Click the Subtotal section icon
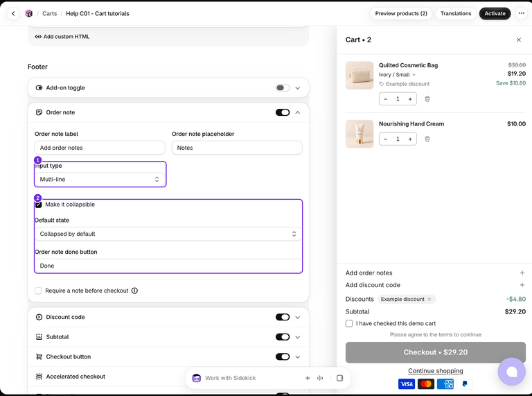The image size is (532, 396). point(39,337)
